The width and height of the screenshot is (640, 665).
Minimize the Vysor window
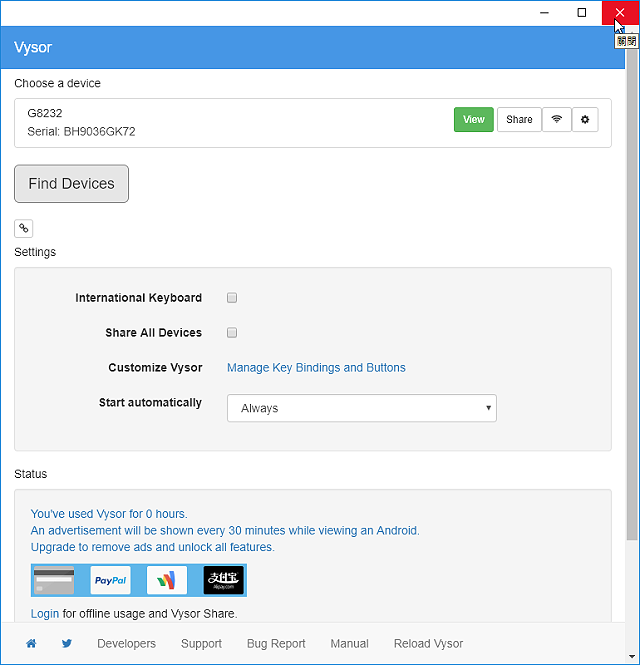tap(545, 13)
